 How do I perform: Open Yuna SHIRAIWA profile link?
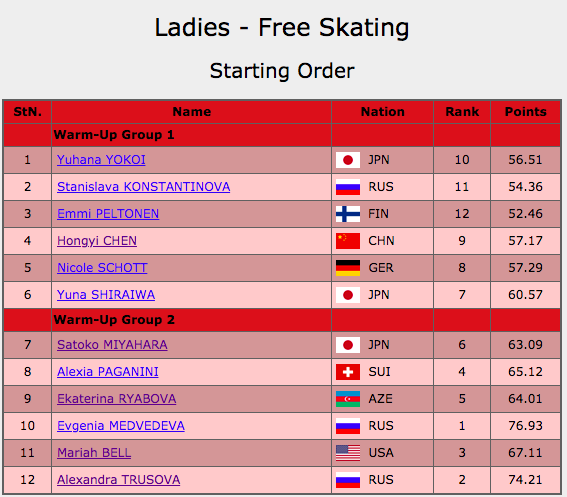point(106,295)
